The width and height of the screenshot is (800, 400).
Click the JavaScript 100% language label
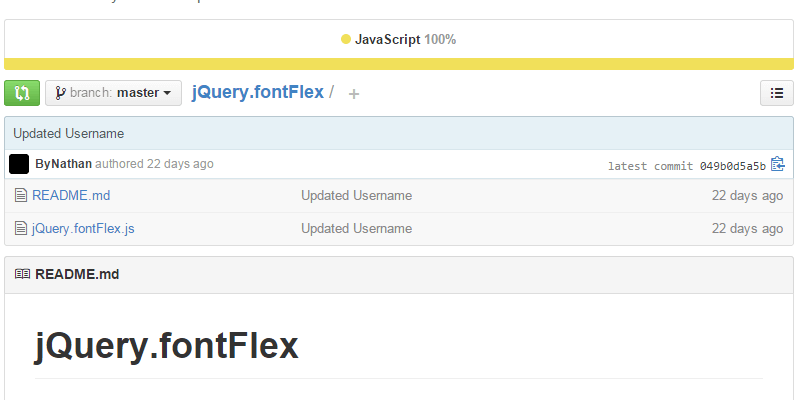coord(406,40)
